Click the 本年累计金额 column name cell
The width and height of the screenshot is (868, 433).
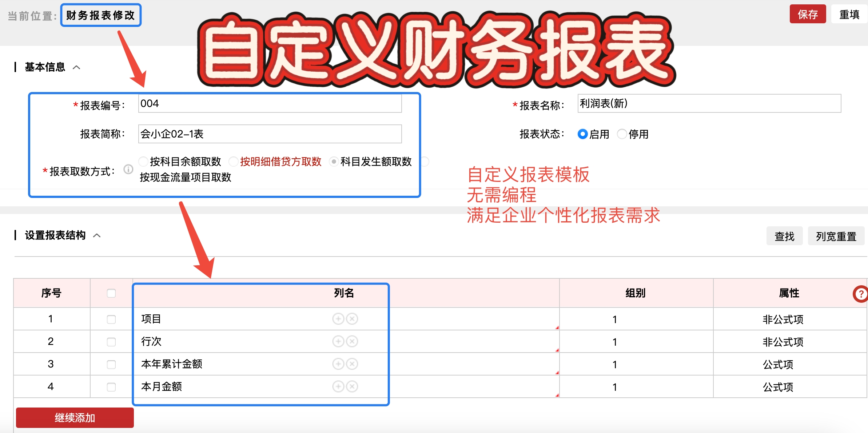(x=346, y=364)
